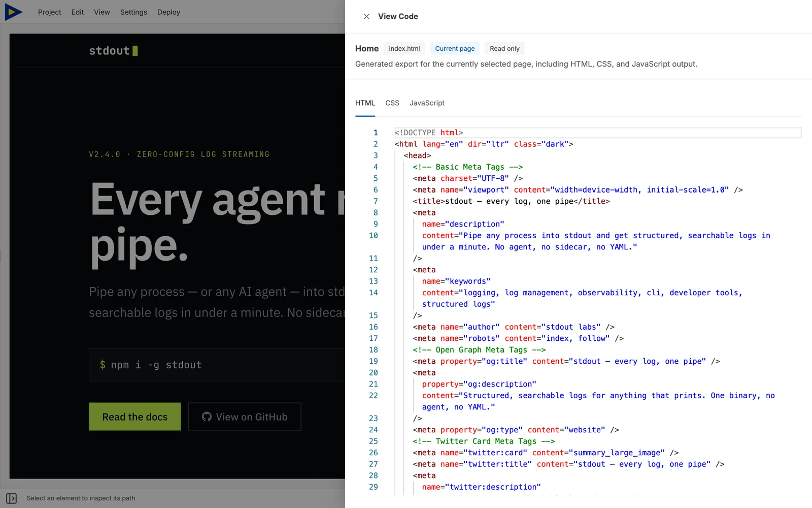This screenshot has height=508, width=812.
Task: Click the app logo in the top-left corner
Action: 14,12
